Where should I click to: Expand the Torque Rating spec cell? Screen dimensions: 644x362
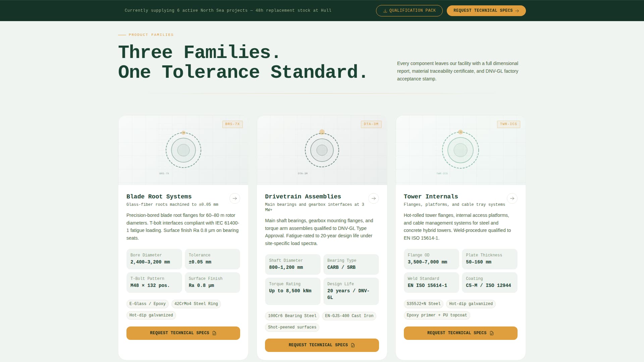[292, 291]
